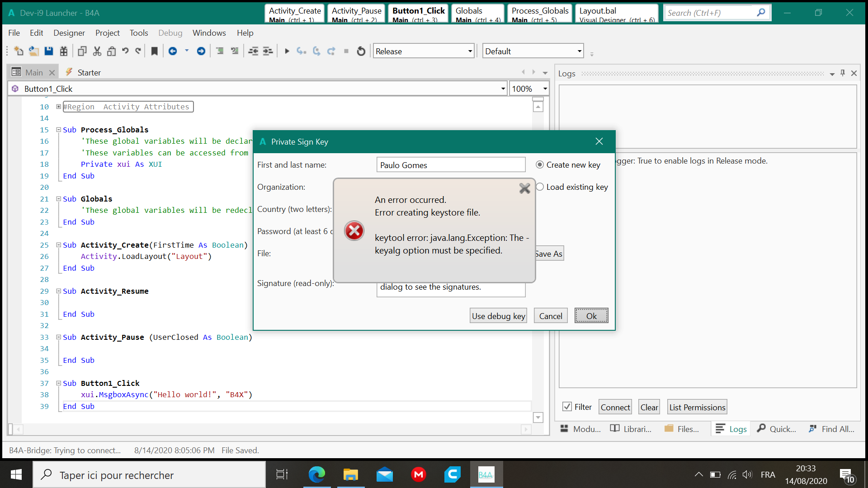Close the error message with X icon

[524, 188]
